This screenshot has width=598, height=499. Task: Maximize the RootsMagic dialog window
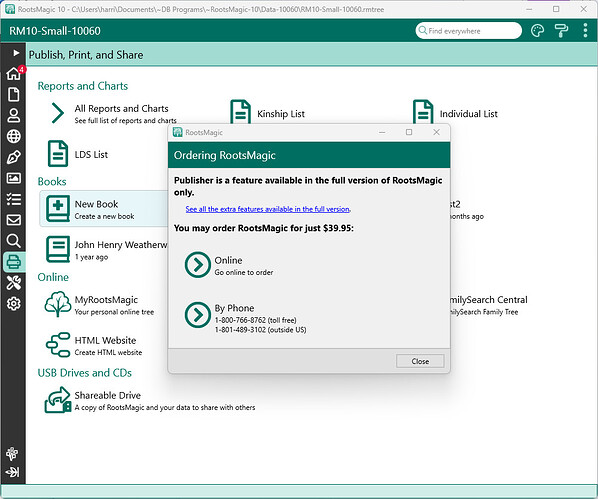pyautogui.click(x=409, y=132)
